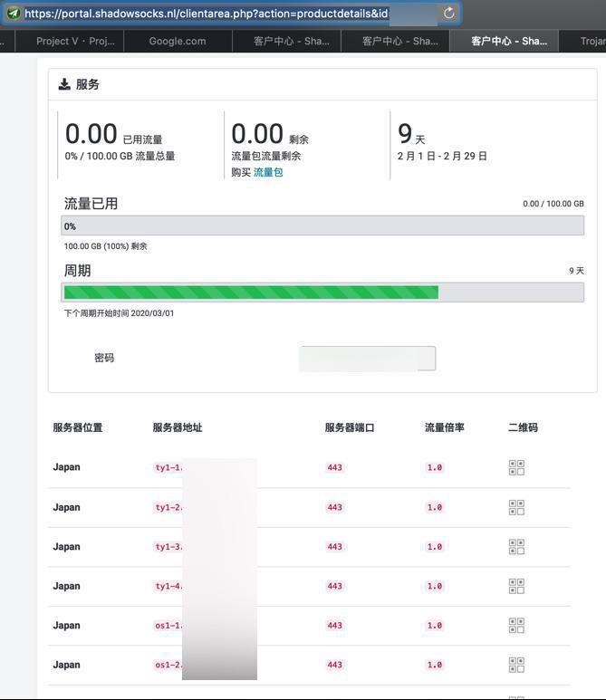The height and width of the screenshot is (700, 606).
Task: Click the ty1-3 server address
Action: click(168, 546)
